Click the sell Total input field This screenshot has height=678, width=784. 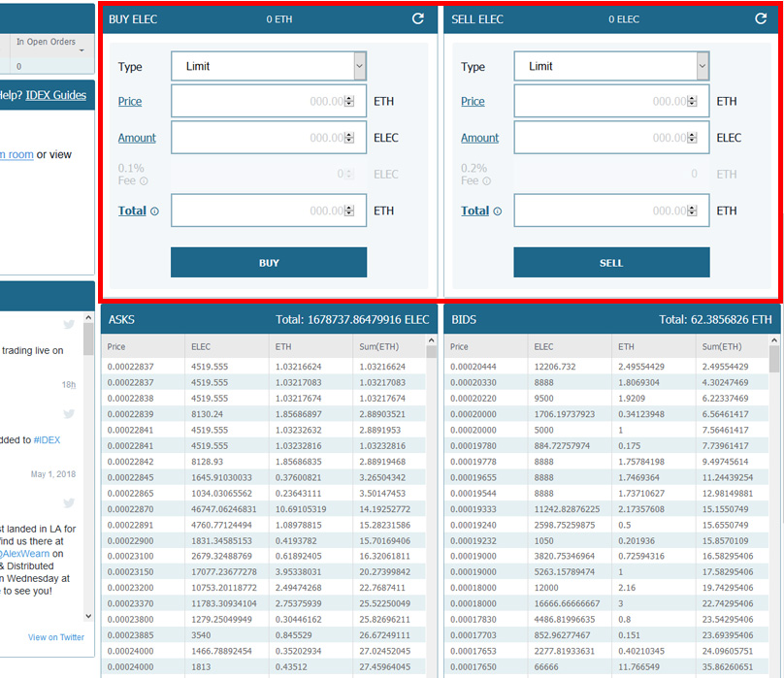611,210
